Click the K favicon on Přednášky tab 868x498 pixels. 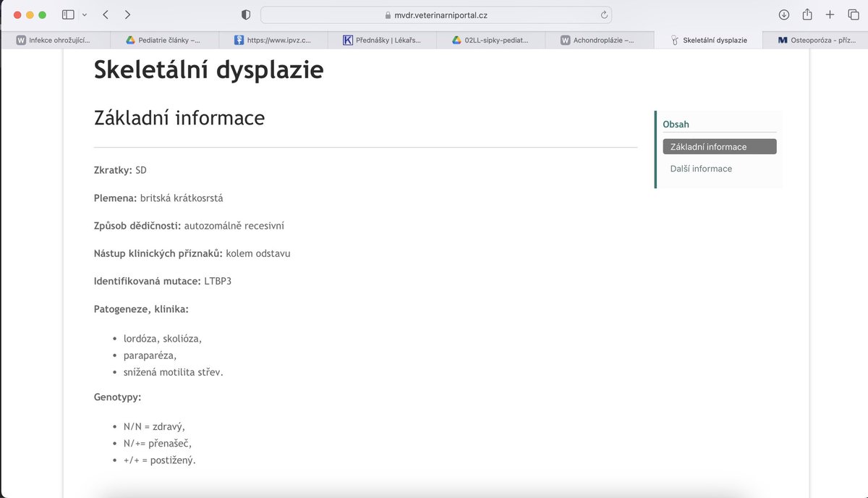pyautogui.click(x=347, y=41)
